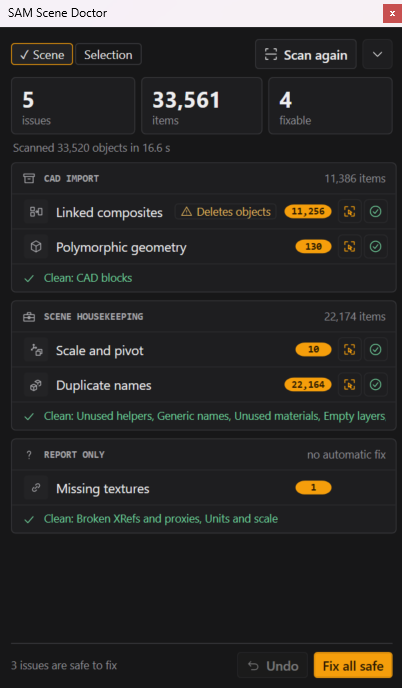
Task: Apply fix for Duplicate names
Action: pyautogui.click(x=376, y=385)
